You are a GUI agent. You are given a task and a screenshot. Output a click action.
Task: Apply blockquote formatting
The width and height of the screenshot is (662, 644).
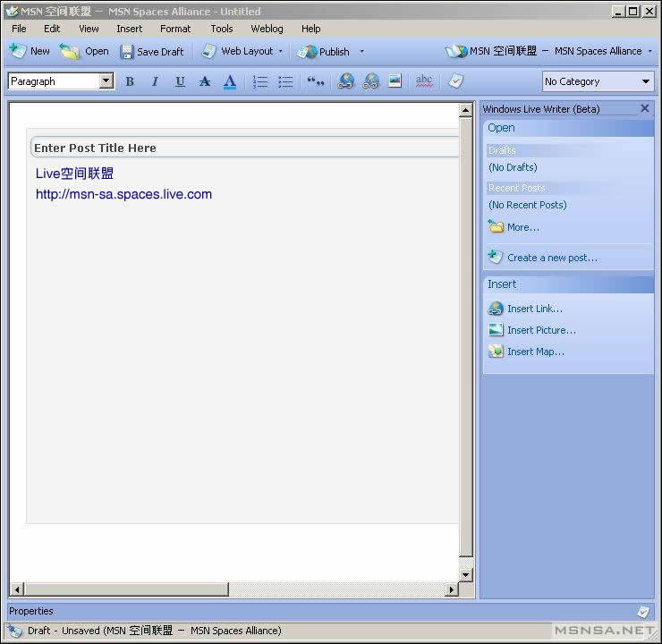(x=316, y=81)
